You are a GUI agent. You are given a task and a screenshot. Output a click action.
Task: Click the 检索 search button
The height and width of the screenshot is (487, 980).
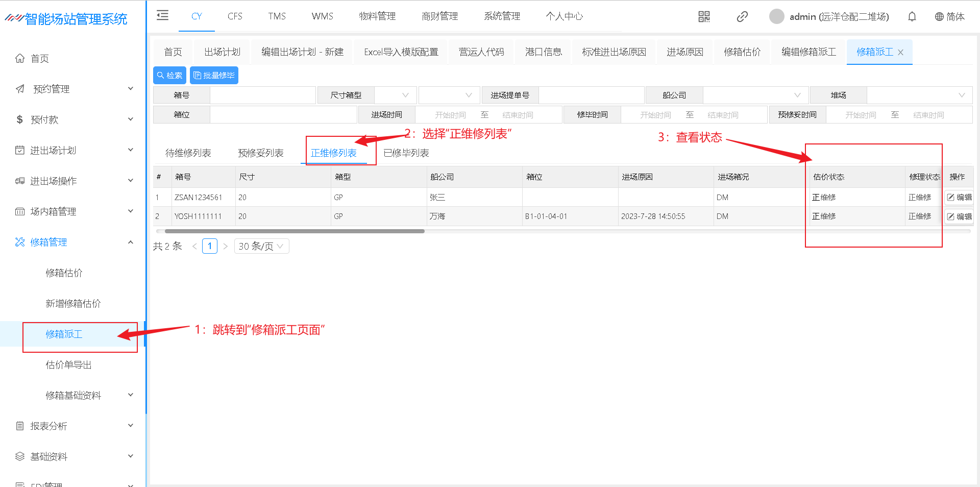point(169,76)
